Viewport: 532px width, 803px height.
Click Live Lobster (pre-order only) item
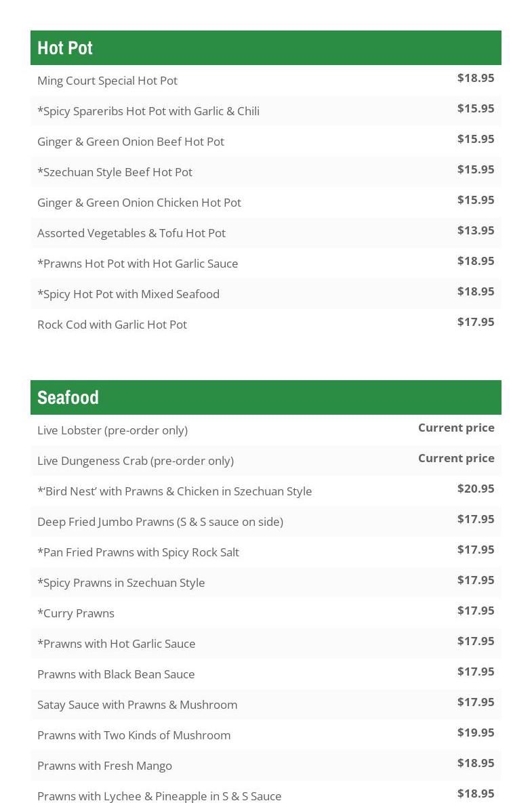pos(112,430)
